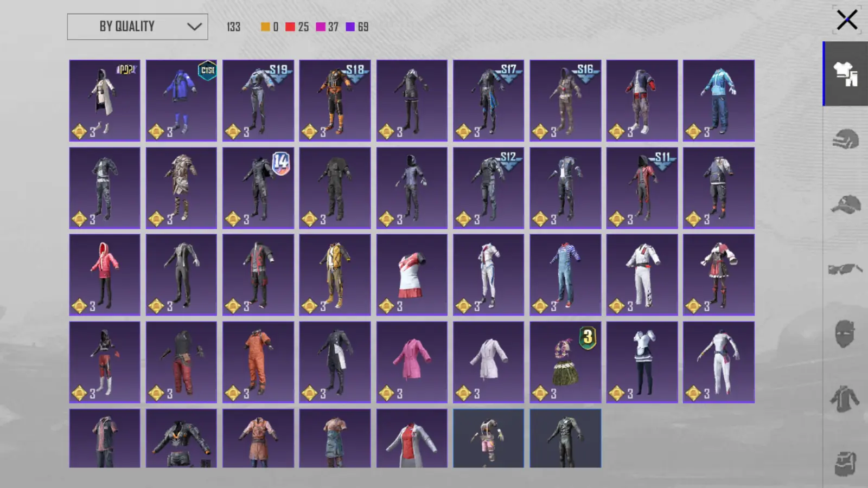Filter by purple quality count 69

coord(357,27)
